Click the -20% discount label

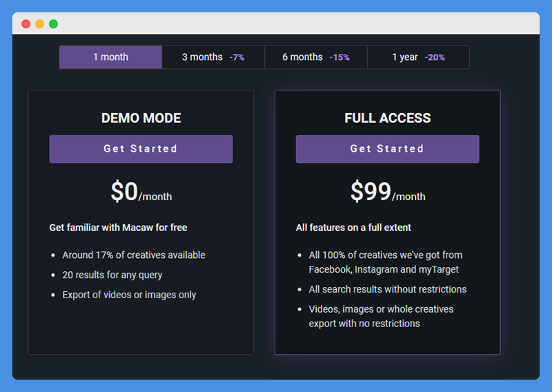(x=435, y=57)
